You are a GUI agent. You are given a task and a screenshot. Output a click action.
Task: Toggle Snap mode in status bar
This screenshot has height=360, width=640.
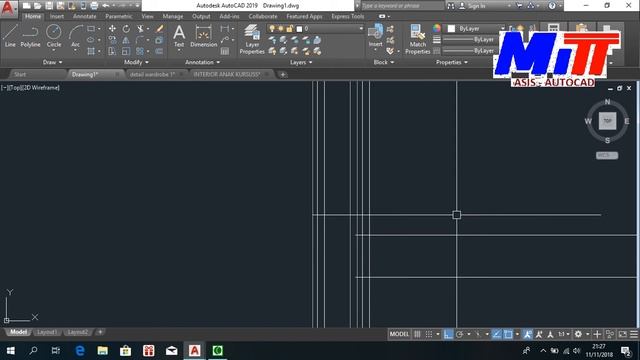tap(429, 334)
